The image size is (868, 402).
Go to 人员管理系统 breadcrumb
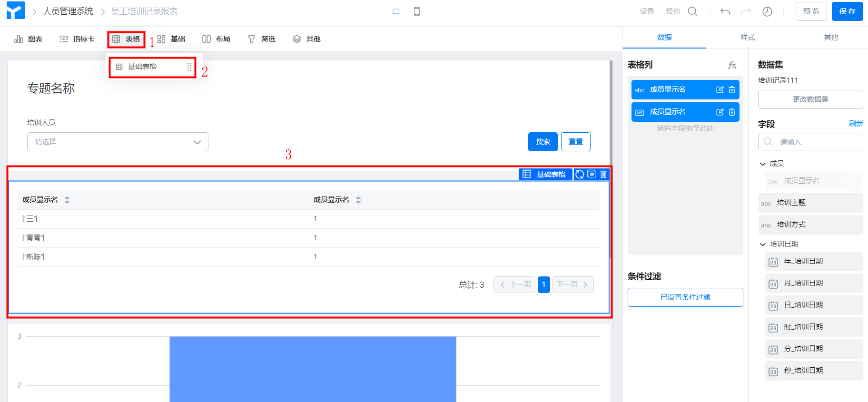pyautogui.click(x=68, y=11)
